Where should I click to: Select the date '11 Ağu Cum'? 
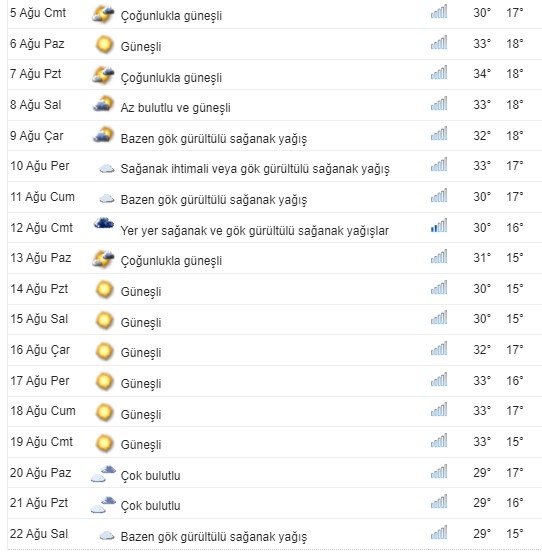coord(42,197)
